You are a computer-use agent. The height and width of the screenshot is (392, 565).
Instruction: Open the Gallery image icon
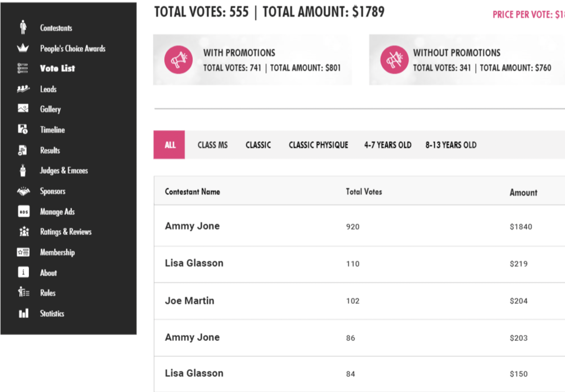tap(23, 108)
